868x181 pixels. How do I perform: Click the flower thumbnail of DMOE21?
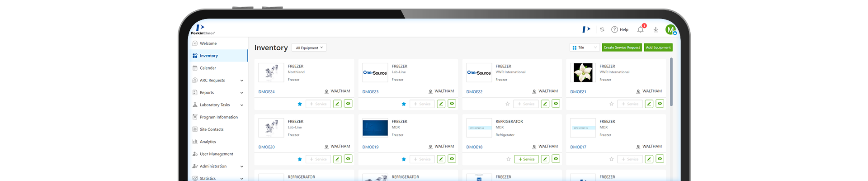[583, 72]
